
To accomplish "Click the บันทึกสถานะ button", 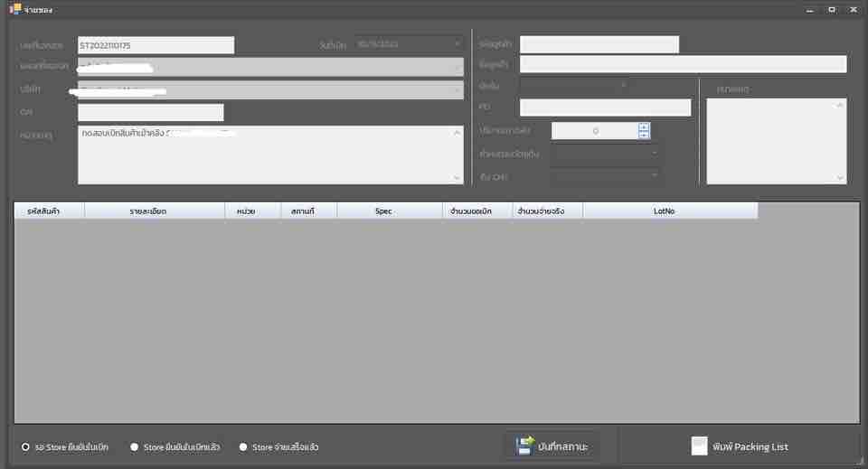I will pyautogui.click(x=552, y=446).
